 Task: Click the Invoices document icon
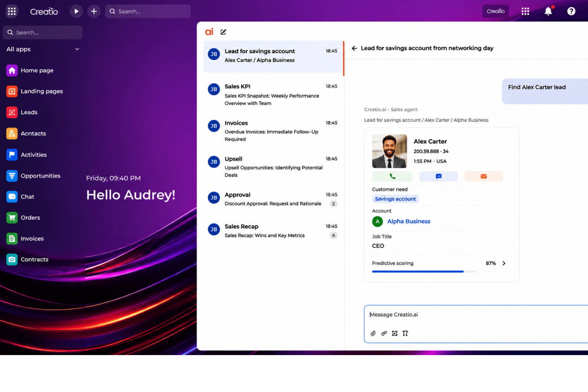[x=12, y=239]
